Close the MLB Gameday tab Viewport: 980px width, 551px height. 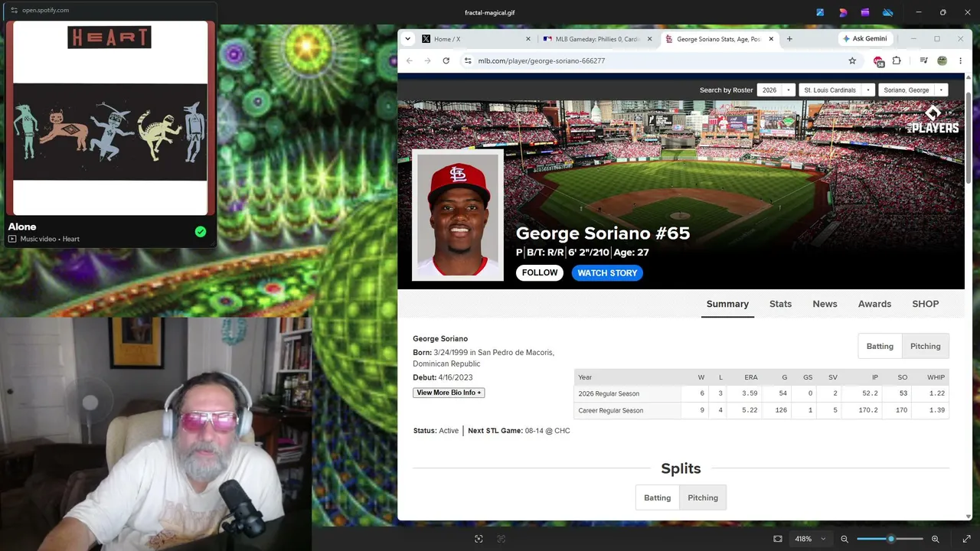[x=649, y=39]
